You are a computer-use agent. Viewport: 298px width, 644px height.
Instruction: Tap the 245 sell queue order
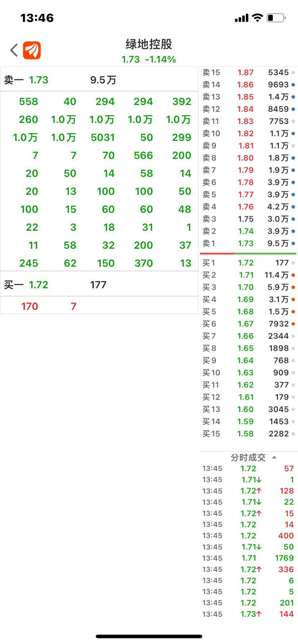coord(29,263)
